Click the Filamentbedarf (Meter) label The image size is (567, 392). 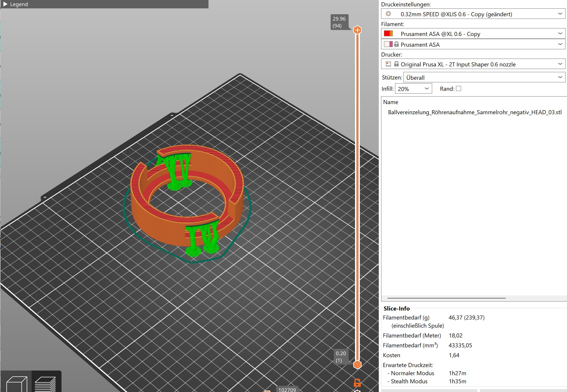pyautogui.click(x=412, y=335)
